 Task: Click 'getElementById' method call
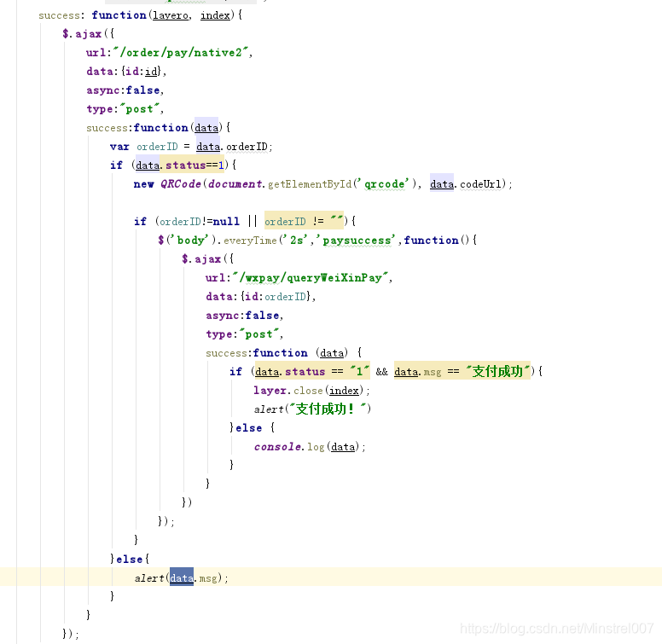click(x=310, y=184)
